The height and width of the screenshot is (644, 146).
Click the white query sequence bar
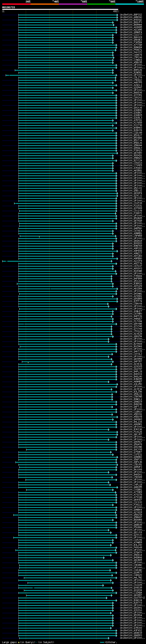[x=60, y=10]
